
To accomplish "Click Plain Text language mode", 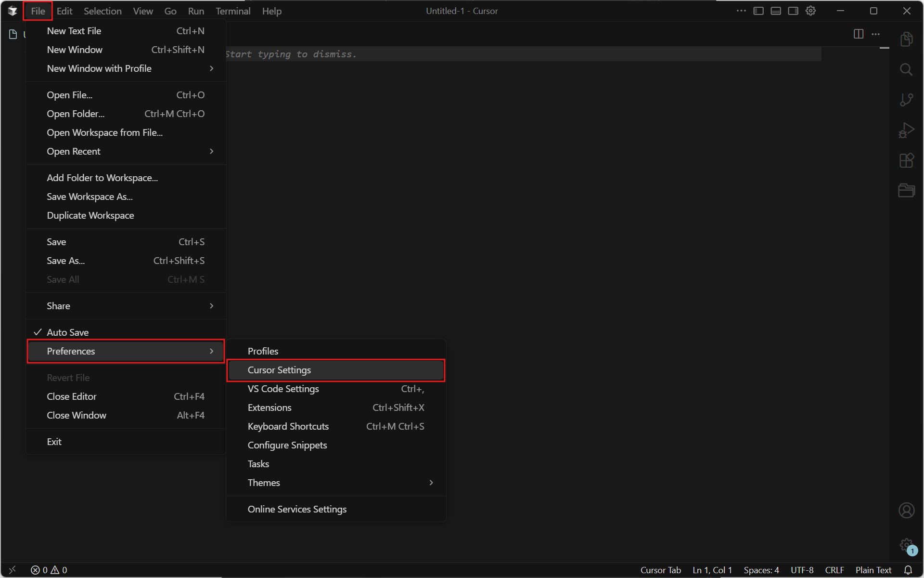I will pos(873,570).
